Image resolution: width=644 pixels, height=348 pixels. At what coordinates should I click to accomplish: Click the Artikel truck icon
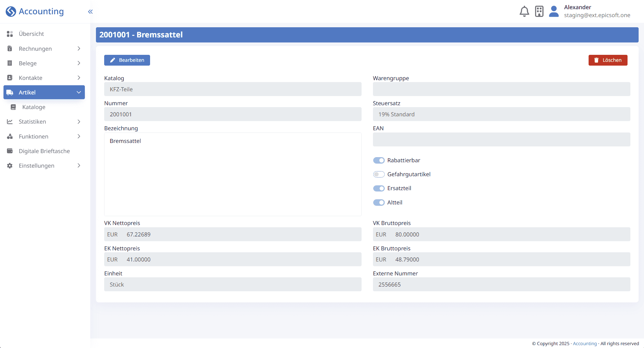pos(10,92)
